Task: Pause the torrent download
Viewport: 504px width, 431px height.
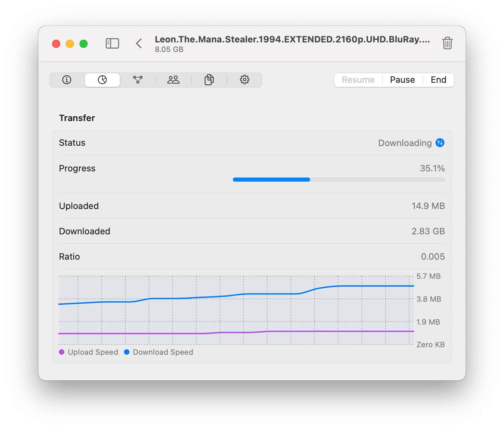Action: pos(402,80)
